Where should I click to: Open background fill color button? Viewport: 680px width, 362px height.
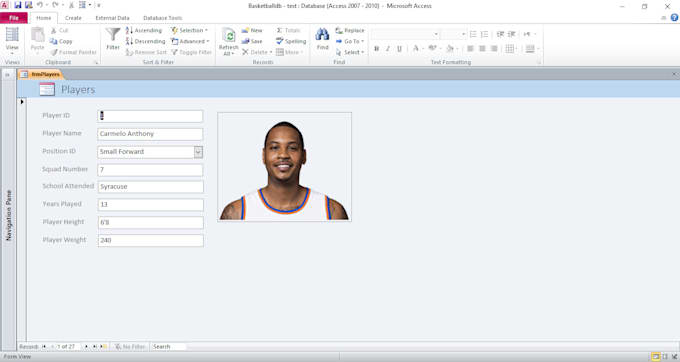point(451,49)
